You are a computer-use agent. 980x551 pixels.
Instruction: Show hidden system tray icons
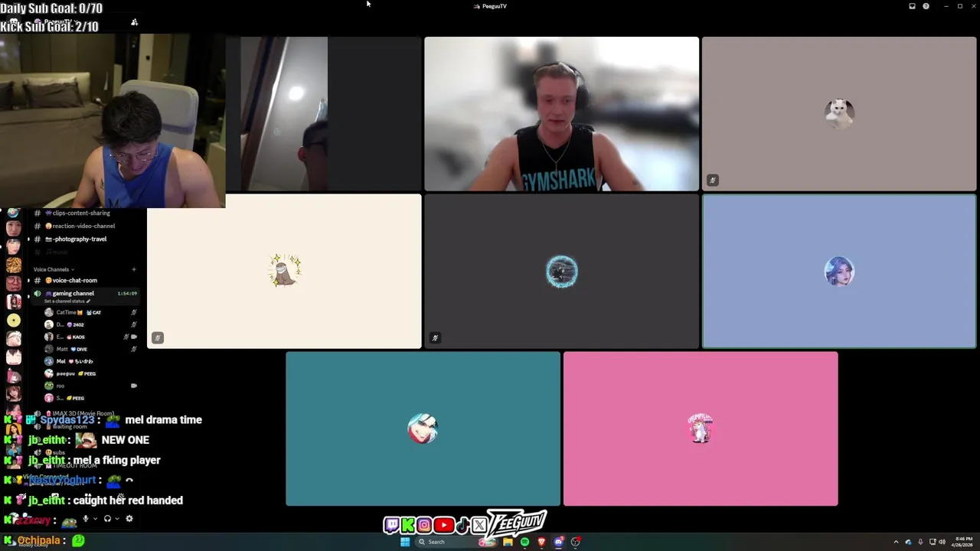(x=896, y=542)
